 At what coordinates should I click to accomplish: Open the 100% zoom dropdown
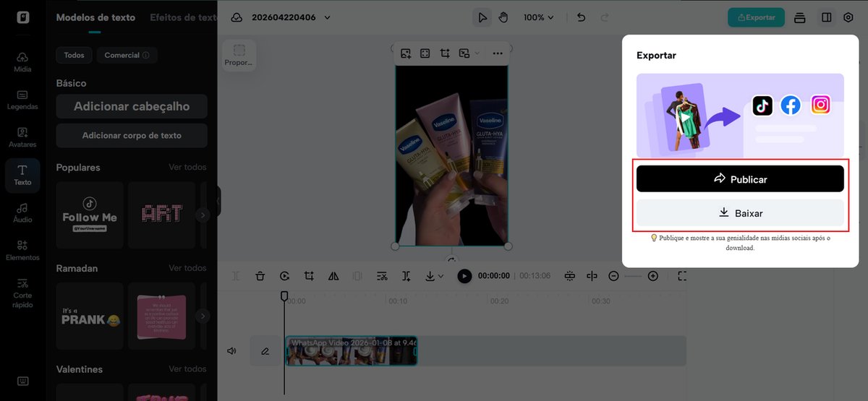pos(539,17)
